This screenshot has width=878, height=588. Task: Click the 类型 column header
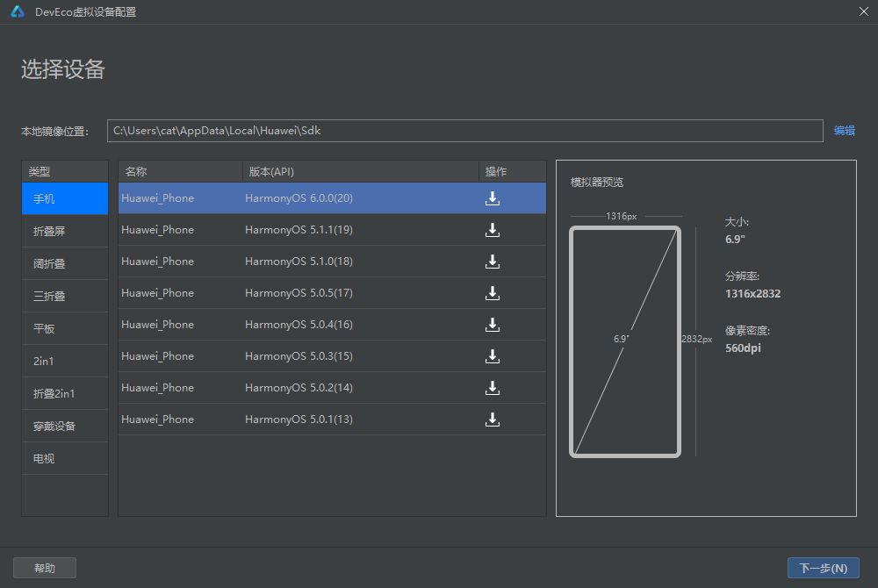point(65,172)
